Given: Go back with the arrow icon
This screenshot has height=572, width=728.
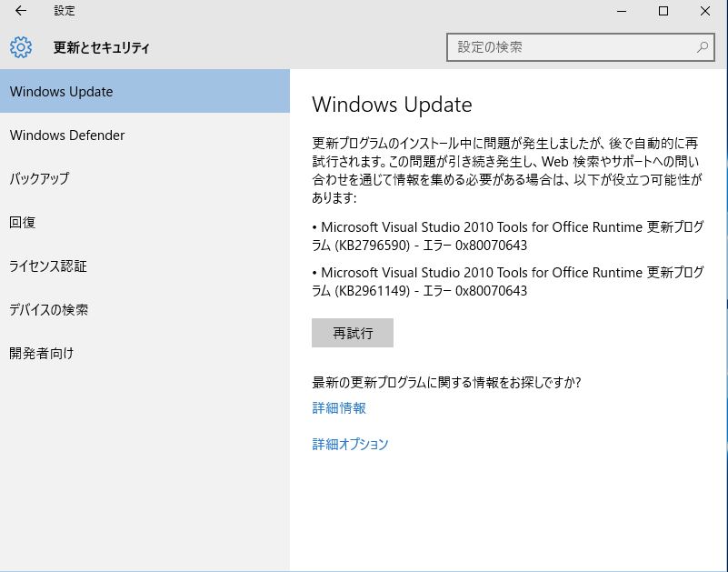Looking at the screenshot, I should tap(21, 11).
